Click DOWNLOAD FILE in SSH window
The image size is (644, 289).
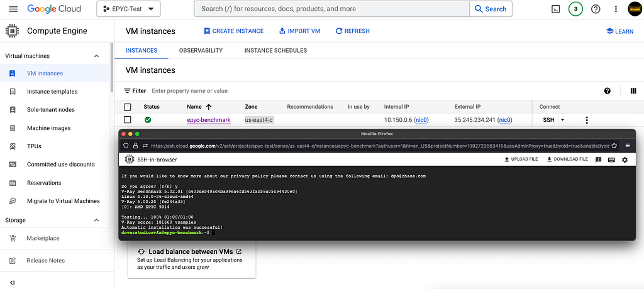[567, 160]
